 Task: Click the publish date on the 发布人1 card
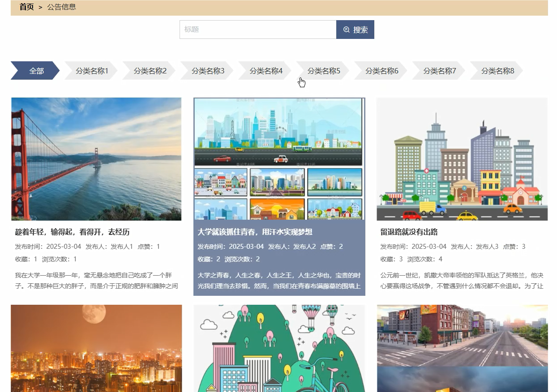click(48, 247)
